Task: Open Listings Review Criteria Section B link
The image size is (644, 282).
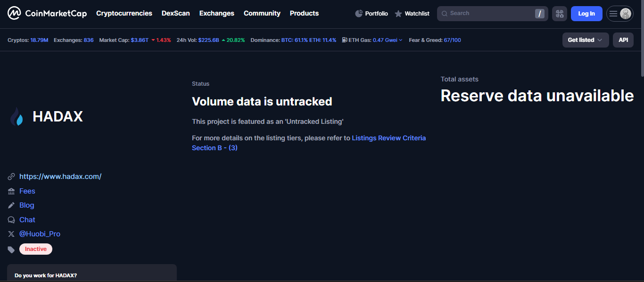Action: point(309,143)
